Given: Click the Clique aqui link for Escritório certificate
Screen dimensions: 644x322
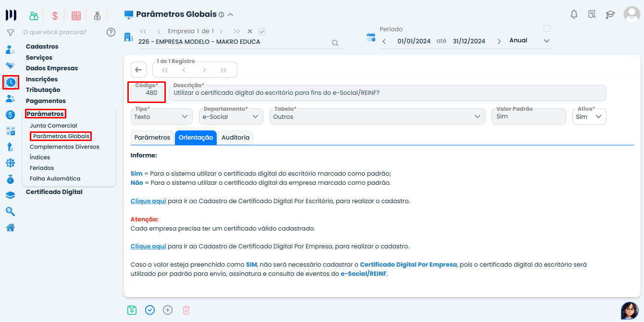Looking at the screenshot, I should pyautogui.click(x=149, y=201).
